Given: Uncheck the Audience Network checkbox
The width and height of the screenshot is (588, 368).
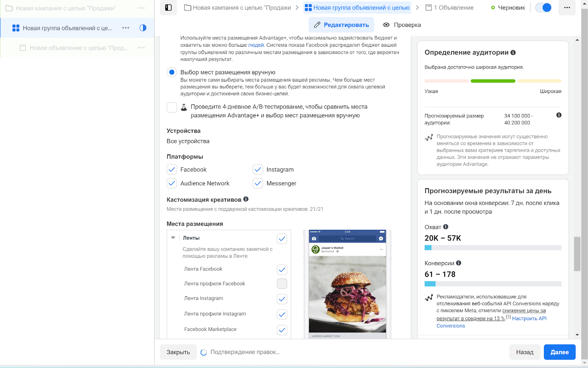Looking at the screenshot, I should coord(172,183).
